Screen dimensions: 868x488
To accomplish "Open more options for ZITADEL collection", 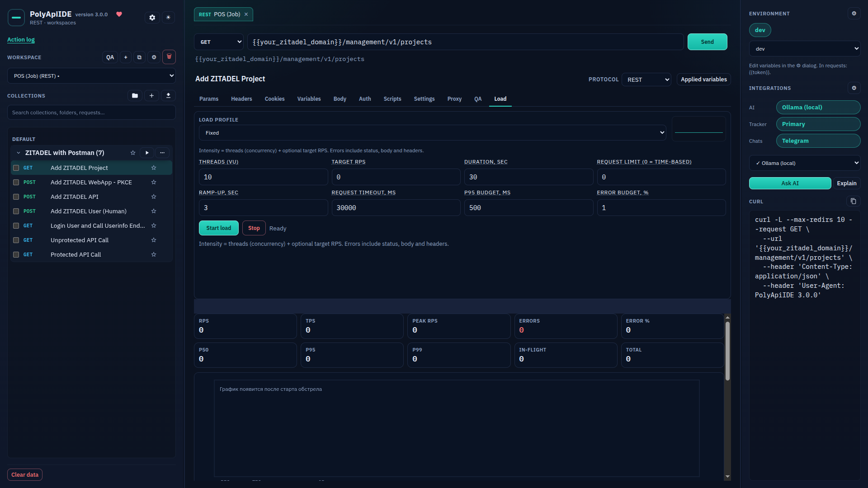I will click(x=162, y=153).
